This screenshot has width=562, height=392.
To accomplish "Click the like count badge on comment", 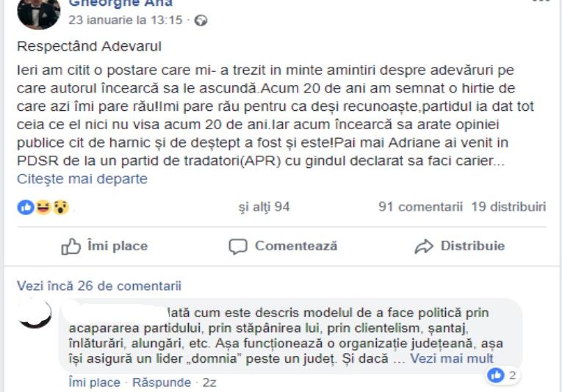I will point(502,375).
